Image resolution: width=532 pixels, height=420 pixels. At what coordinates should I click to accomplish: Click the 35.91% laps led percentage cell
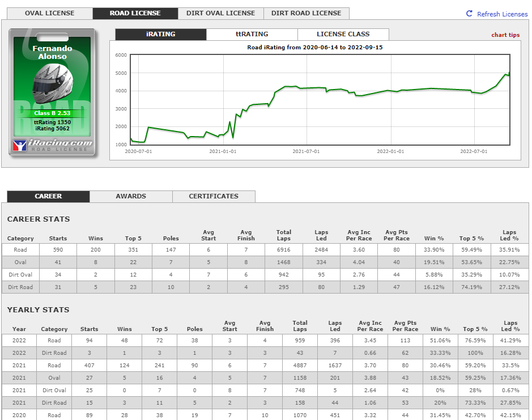pos(509,250)
